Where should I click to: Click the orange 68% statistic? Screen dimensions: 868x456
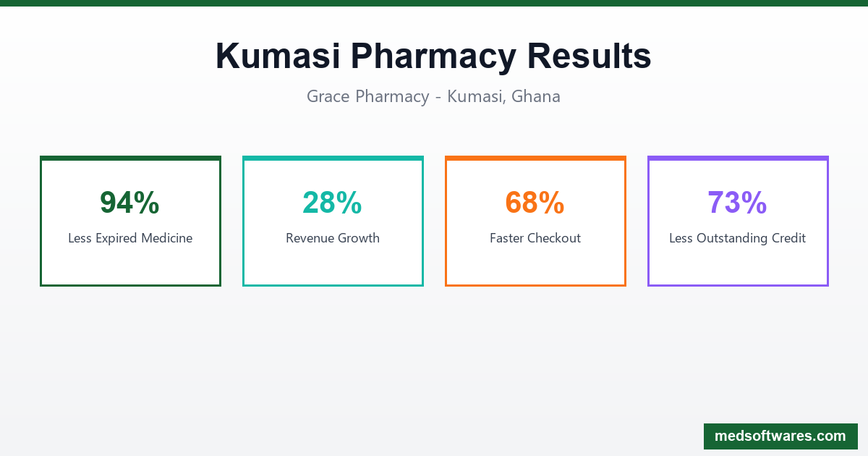[x=535, y=203]
